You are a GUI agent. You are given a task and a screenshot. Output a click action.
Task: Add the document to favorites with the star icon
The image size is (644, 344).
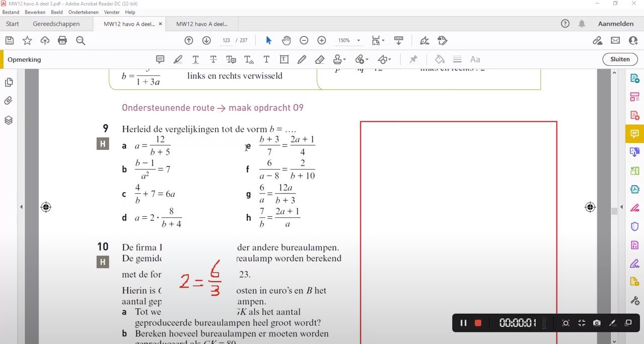pos(27,41)
